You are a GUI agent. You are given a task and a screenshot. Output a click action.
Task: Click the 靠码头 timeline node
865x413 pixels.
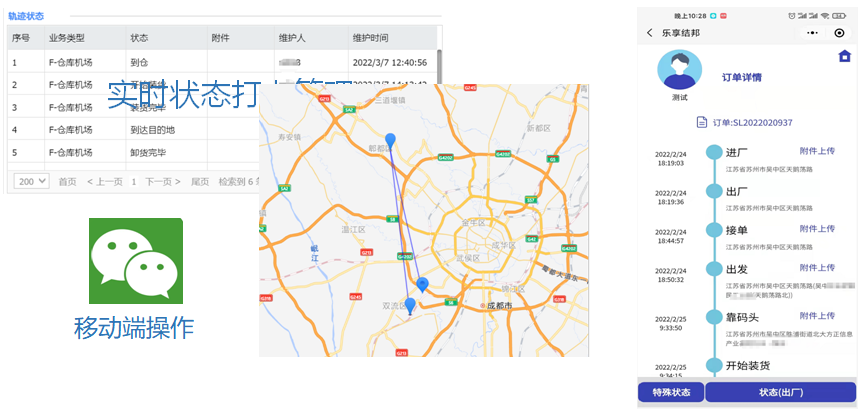713,317
